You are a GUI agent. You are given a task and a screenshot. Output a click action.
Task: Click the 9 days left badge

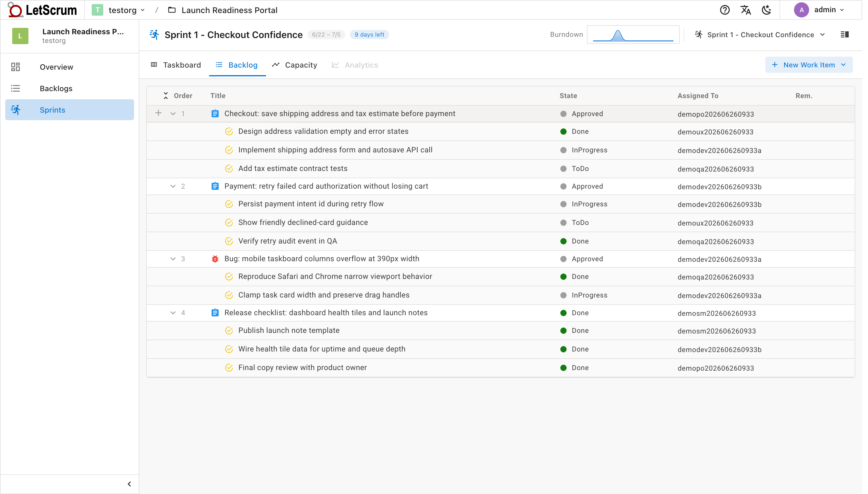point(369,35)
